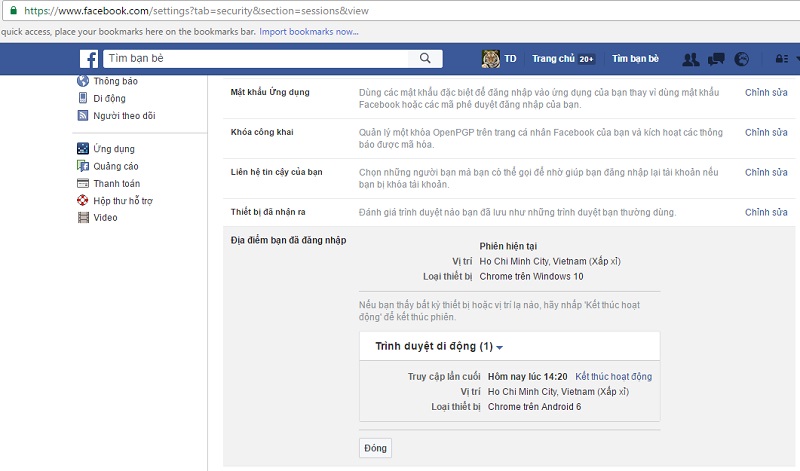Open the privacy shortcuts lock icon
Screen dimensions: 800x471
pyautogui.click(x=782, y=59)
